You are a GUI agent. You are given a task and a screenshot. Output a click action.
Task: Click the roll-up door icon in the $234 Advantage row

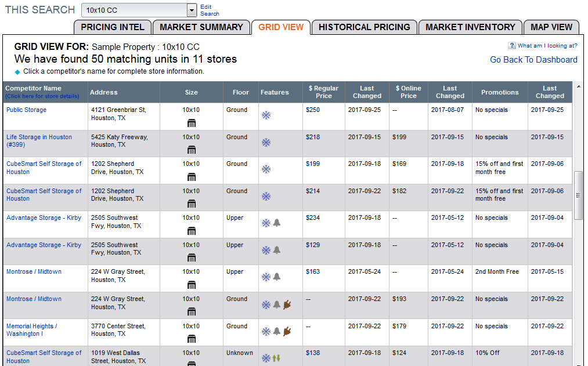(x=192, y=231)
